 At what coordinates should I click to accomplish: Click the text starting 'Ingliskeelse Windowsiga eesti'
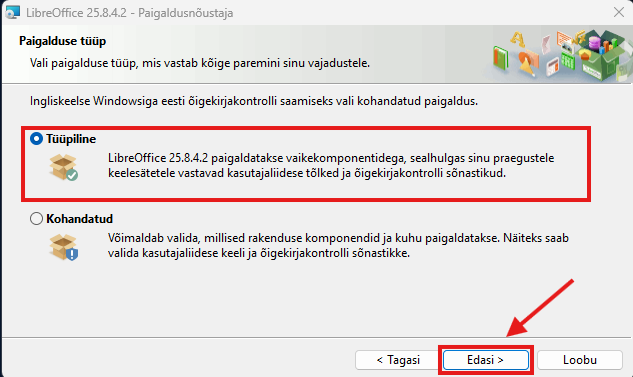254,101
